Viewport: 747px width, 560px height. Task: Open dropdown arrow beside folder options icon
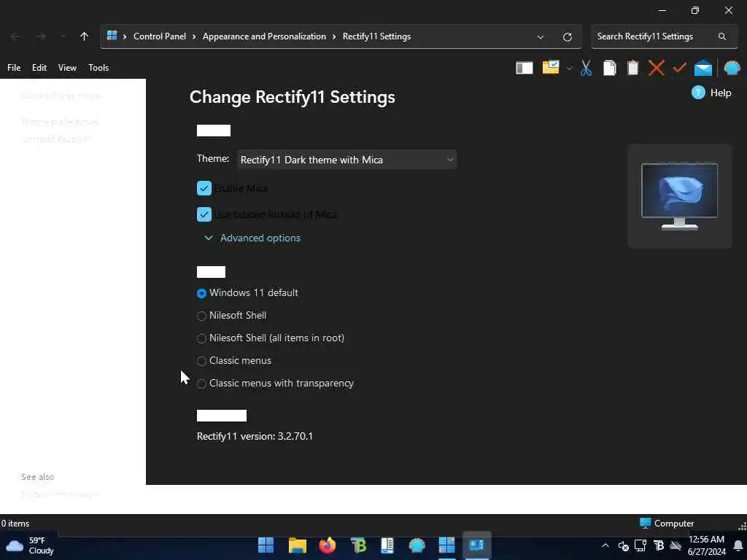[x=569, y=69]
